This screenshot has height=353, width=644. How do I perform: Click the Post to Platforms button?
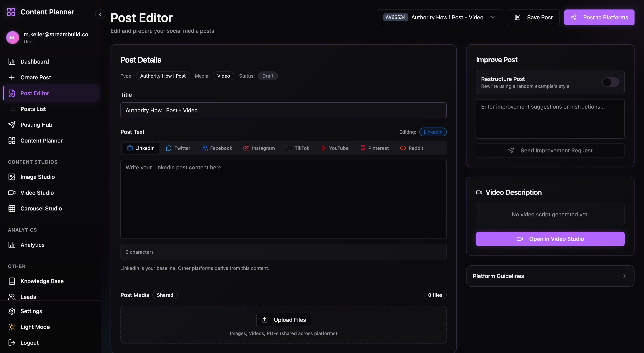pyautogui.click(x=599, y=17)
